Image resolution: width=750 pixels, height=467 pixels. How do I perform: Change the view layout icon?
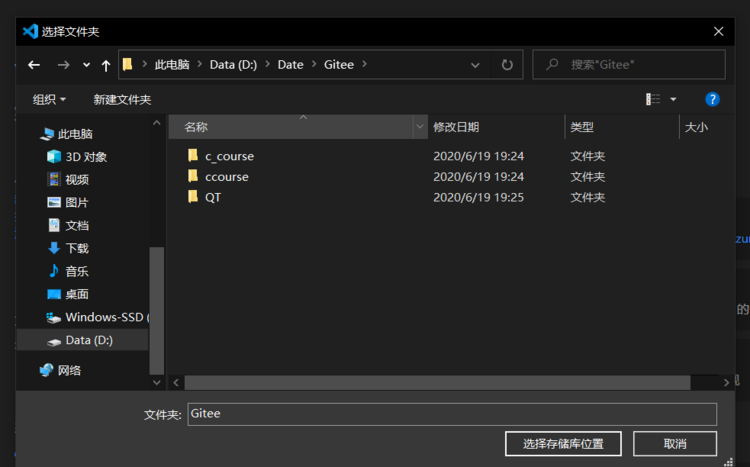click(653, 99)
